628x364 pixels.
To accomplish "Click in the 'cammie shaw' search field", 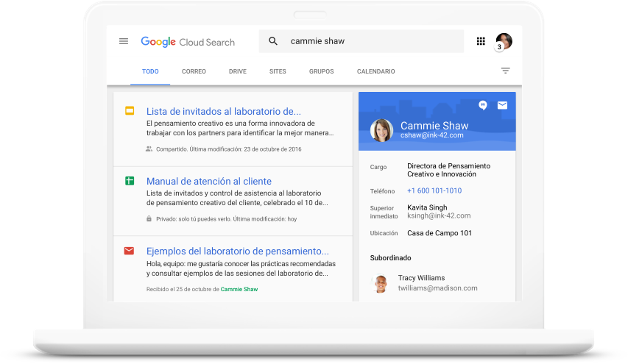I will click(368, 41).
